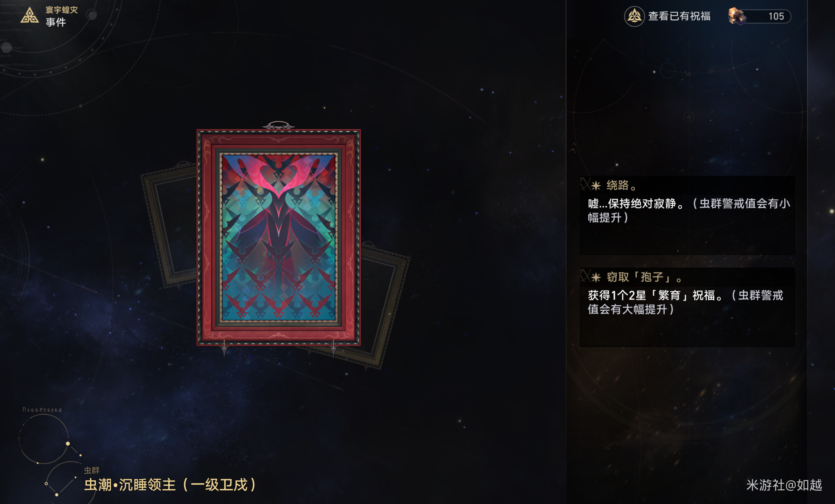This screenshot has height=504, width=835.
Task: Click the 米游社@如越 watermark text
Action: click(x=784, y=485)
